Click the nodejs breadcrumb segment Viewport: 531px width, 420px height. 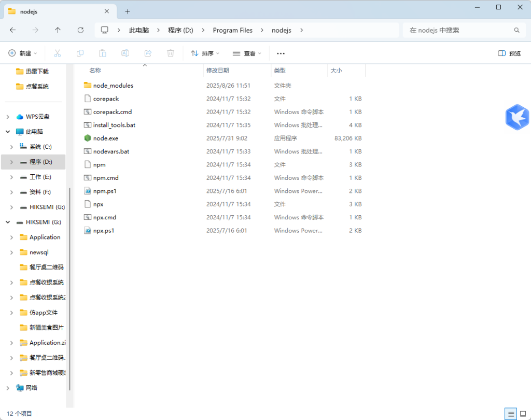(x=282, y=30)
